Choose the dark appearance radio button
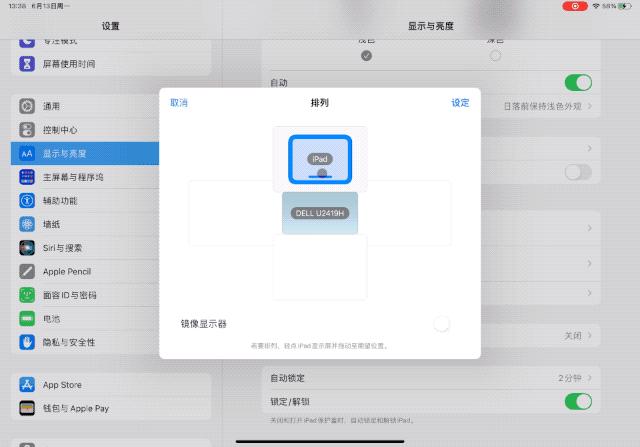The height and width of the screenshot is (447, 640). tap(495, 56)
